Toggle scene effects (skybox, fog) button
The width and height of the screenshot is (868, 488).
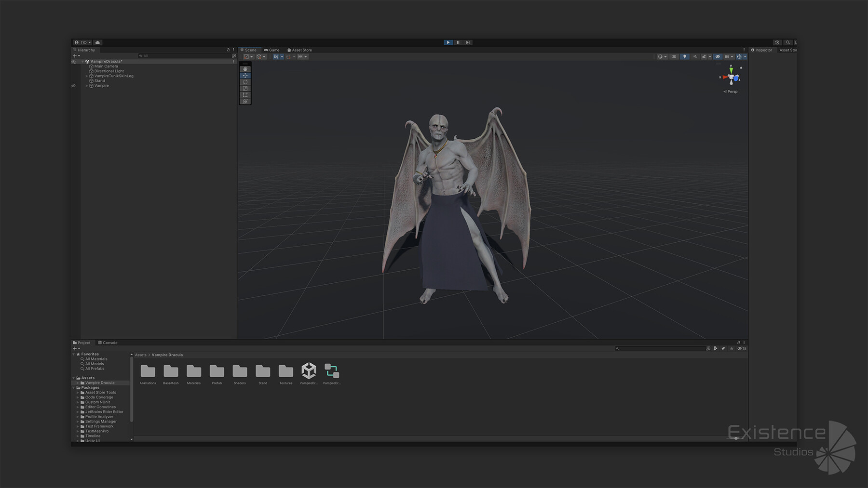click(704, 56)
